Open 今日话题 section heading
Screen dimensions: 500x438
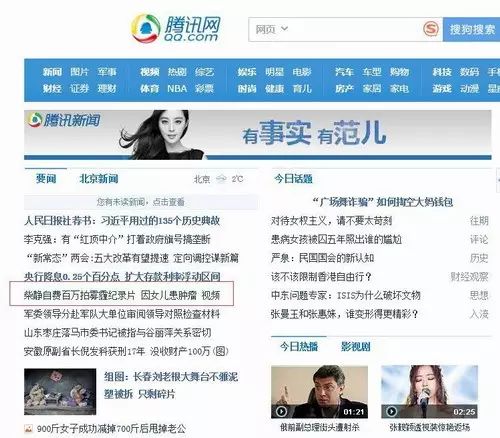point(293,179)
